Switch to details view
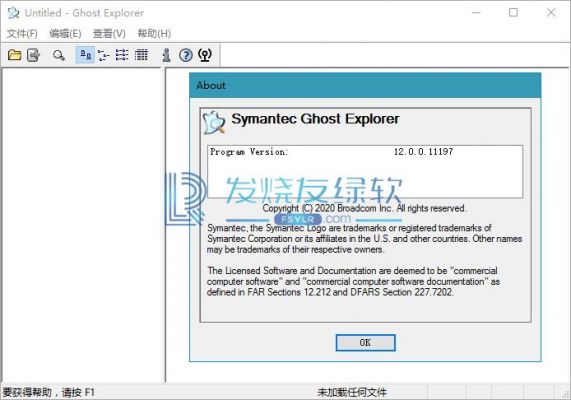Screen dimensions: 571x400 coord(141,55)
